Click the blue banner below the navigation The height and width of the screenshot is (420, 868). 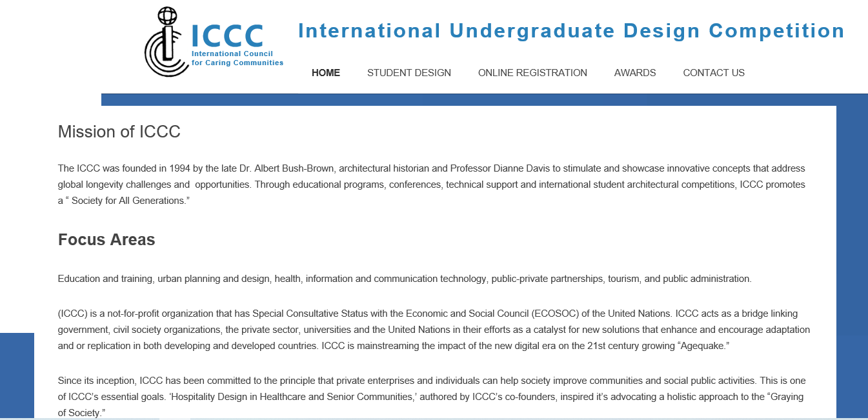[x=484, y=99]
